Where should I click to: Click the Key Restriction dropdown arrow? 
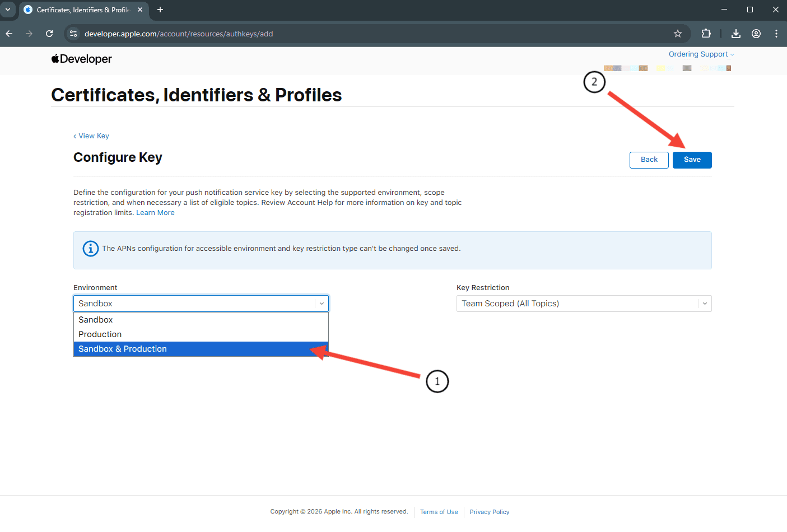click(x=705, y=304)
